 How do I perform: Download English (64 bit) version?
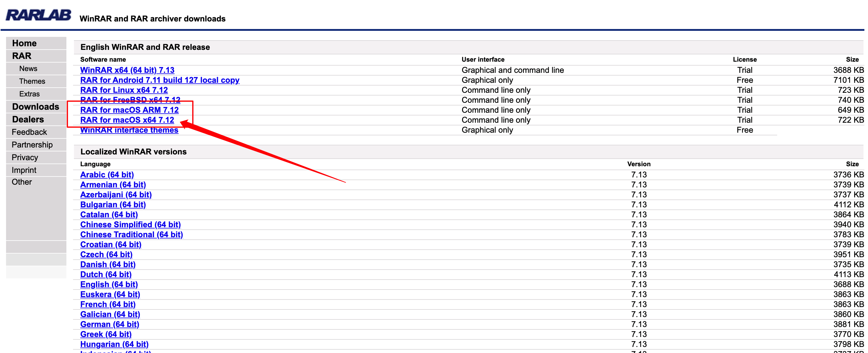[109, 284]
